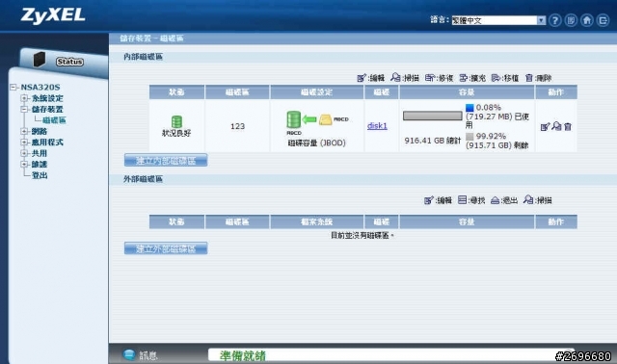Open the Help question mark icon
Viewport: 617px width, 364px height.
click(x=555, y=20)
